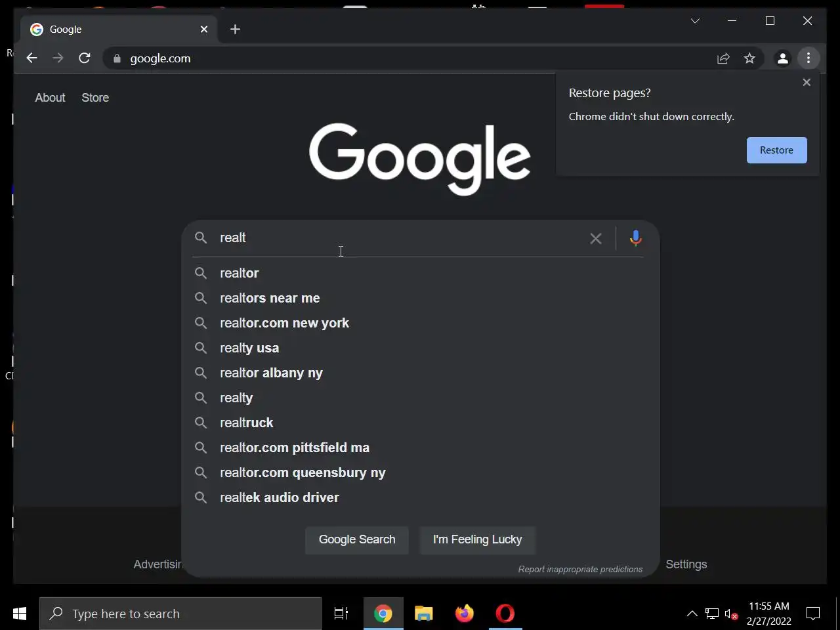Open the clock showing 11:55 AM

tap(769, 614)
